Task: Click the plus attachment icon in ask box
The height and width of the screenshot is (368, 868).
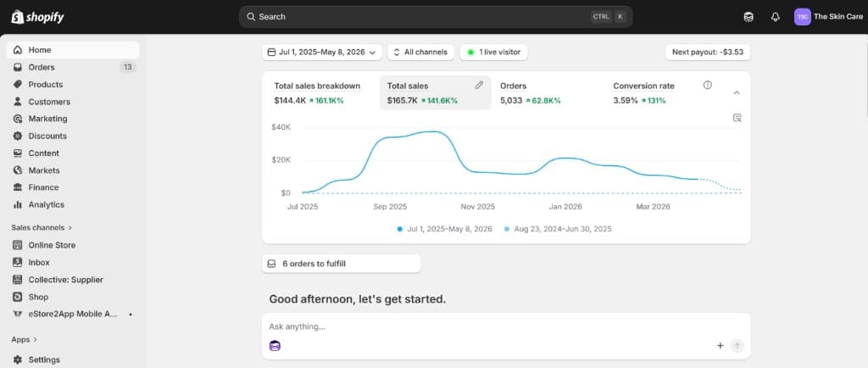Action: (721, 346)
